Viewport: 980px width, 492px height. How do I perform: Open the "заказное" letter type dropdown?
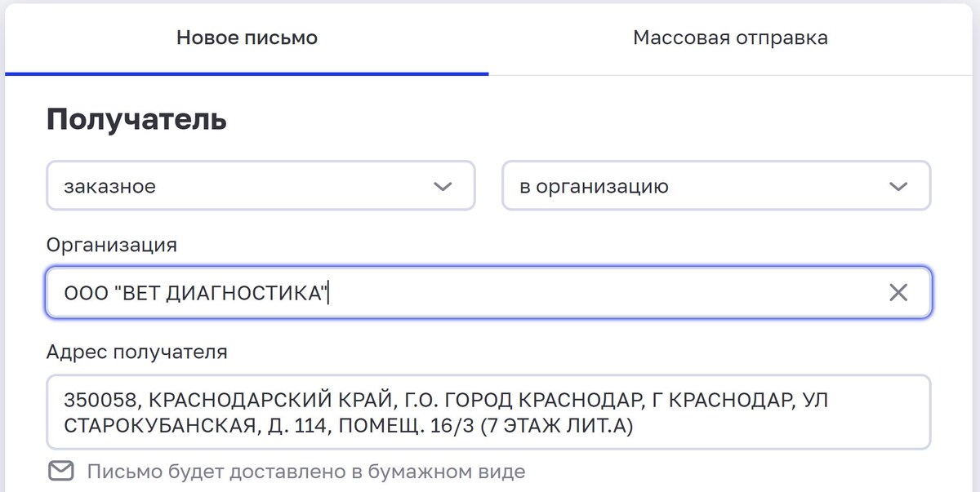tap(261, 185)
